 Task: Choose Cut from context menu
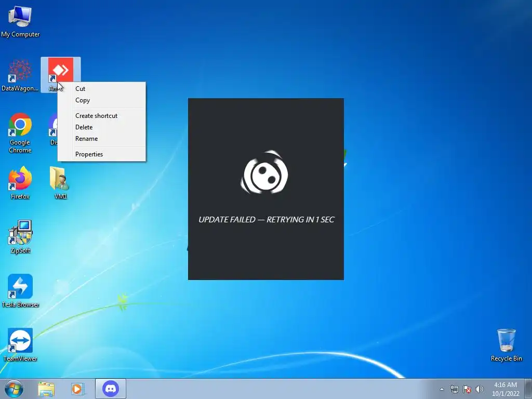pos(102,88)
